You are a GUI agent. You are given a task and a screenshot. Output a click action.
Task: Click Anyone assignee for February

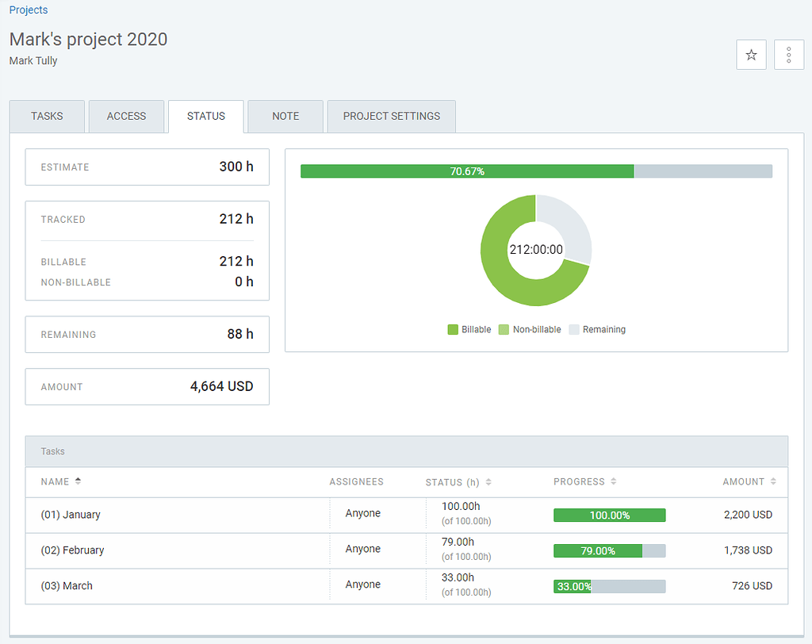pyautogui.click(x=362, y=550)
